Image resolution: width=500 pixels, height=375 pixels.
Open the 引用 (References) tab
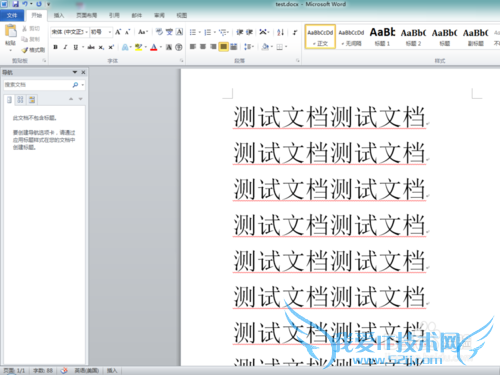coord(114,15)
